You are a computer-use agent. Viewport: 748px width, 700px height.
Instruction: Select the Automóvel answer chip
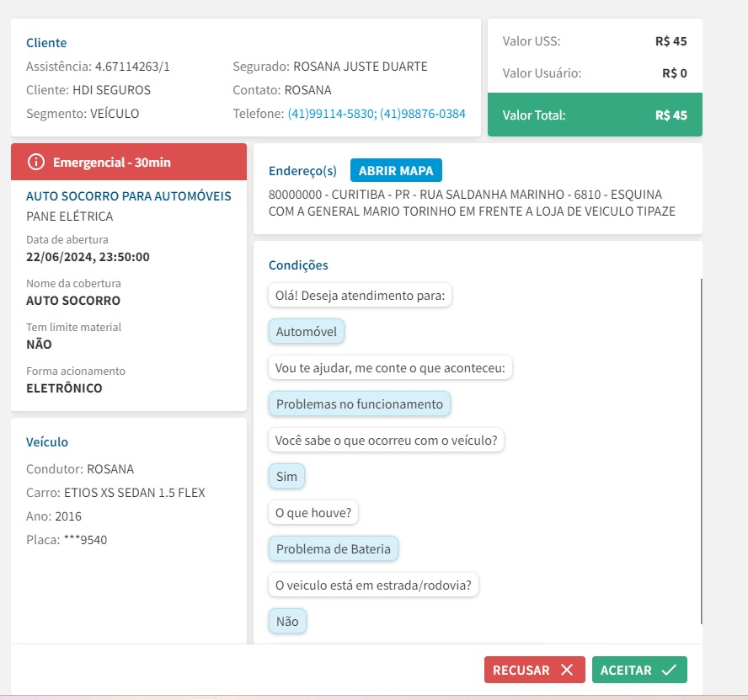point(307,332)
